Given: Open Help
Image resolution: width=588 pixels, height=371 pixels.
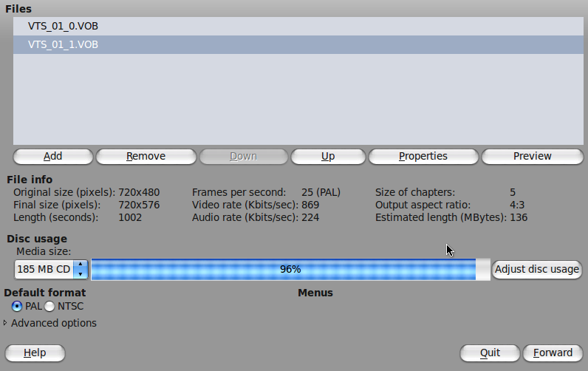Looking at the screenshot, I should [35, 353].
